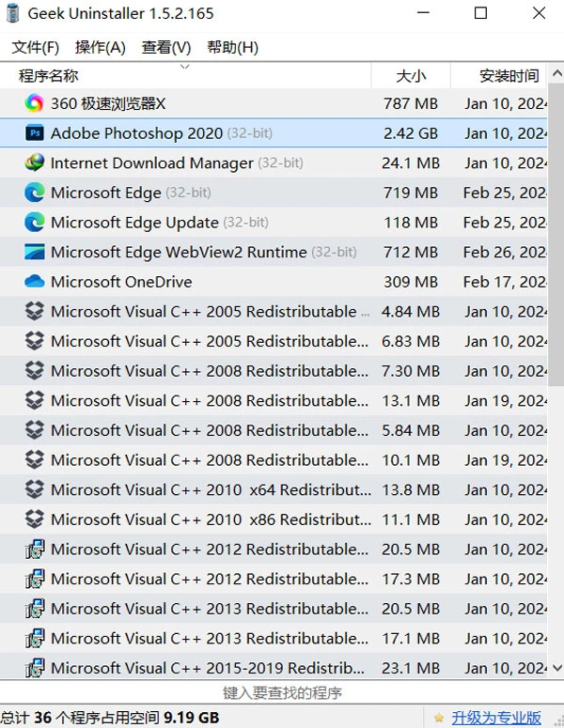Click the 712 MB size cell

click(x=411, y=252)
